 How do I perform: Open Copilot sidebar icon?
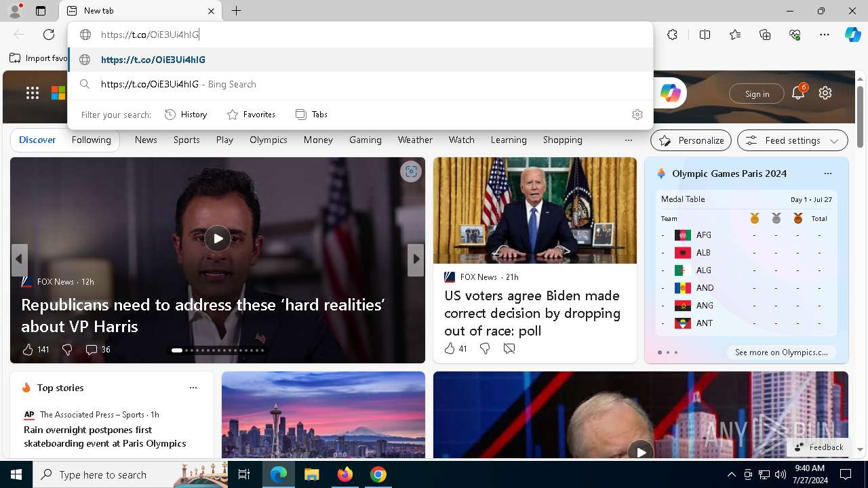(x=852, y=35)
